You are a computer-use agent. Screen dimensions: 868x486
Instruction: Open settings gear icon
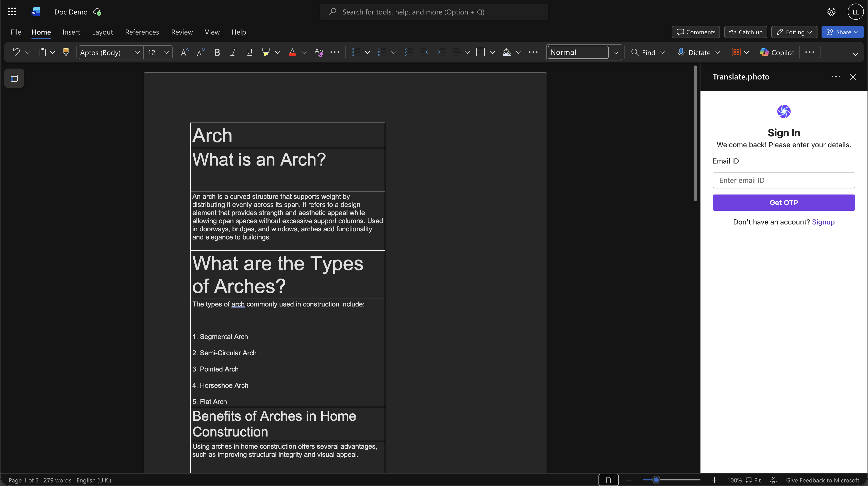[x=831, y=12]
